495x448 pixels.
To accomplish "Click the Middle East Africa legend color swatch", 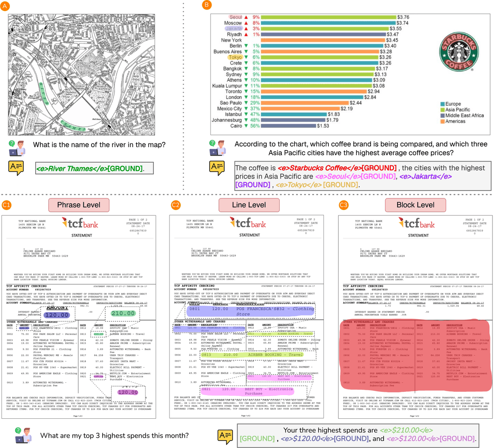I will tap(443, 116).
